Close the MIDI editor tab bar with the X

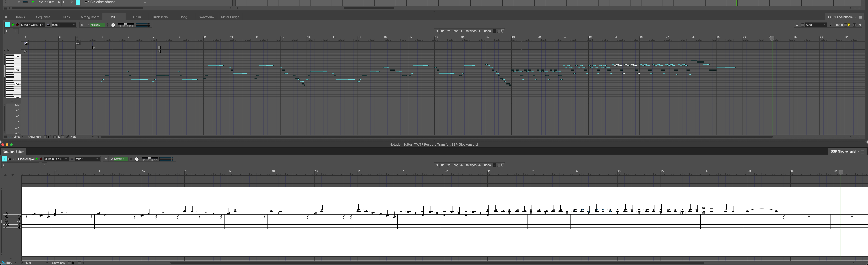pos(6,17)
